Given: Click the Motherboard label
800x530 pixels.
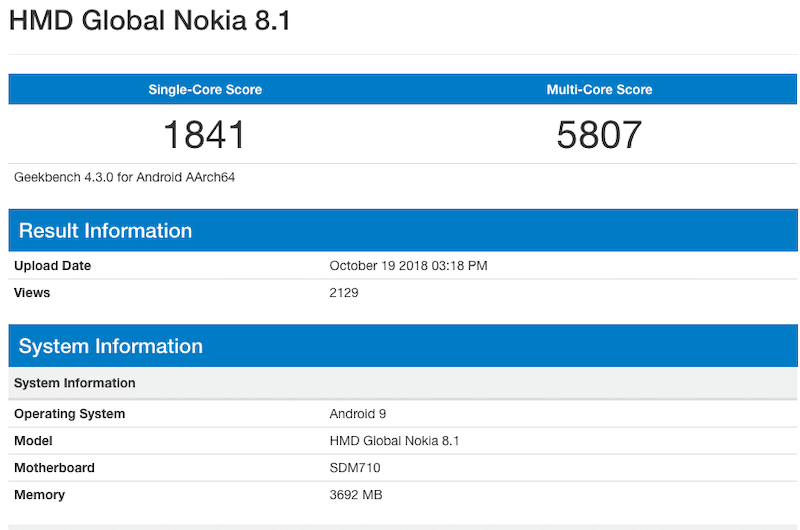Looking at the screenshot, I should pyautogui.click(x=54, y=468).
